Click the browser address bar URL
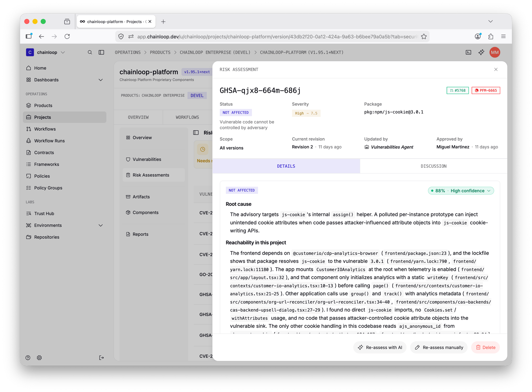This screenshot has width=532, height=392. (277, 37)
